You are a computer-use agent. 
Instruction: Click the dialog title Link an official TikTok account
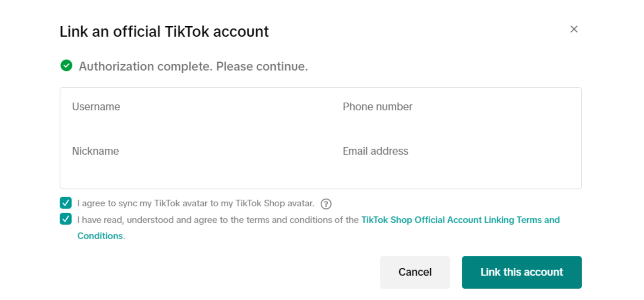coord(164,31)
